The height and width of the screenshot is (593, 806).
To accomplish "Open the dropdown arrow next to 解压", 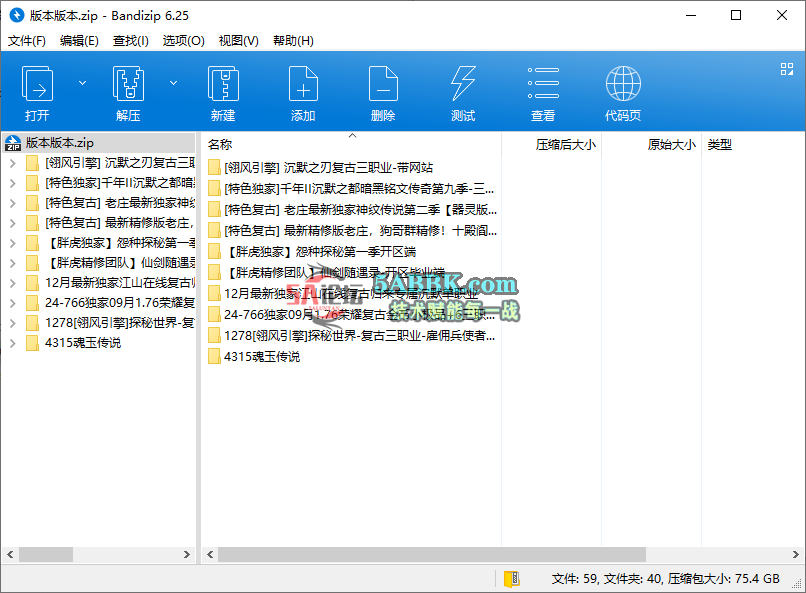I will click(x=174, y=83).
